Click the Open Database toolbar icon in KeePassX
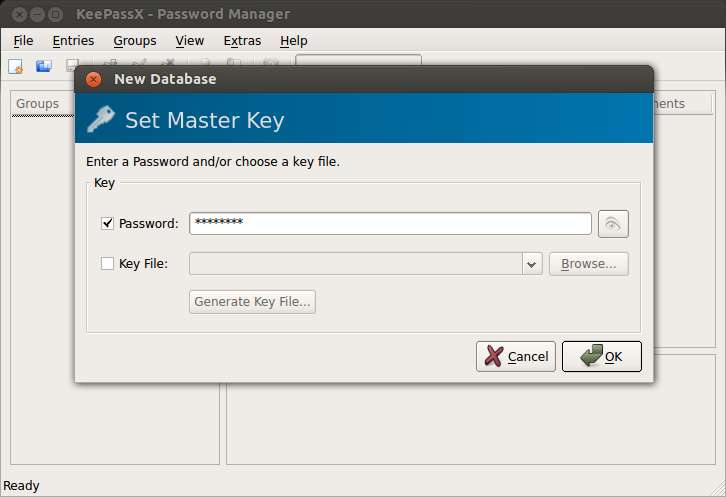Screen dimensions: 726x497 (44, 66)
